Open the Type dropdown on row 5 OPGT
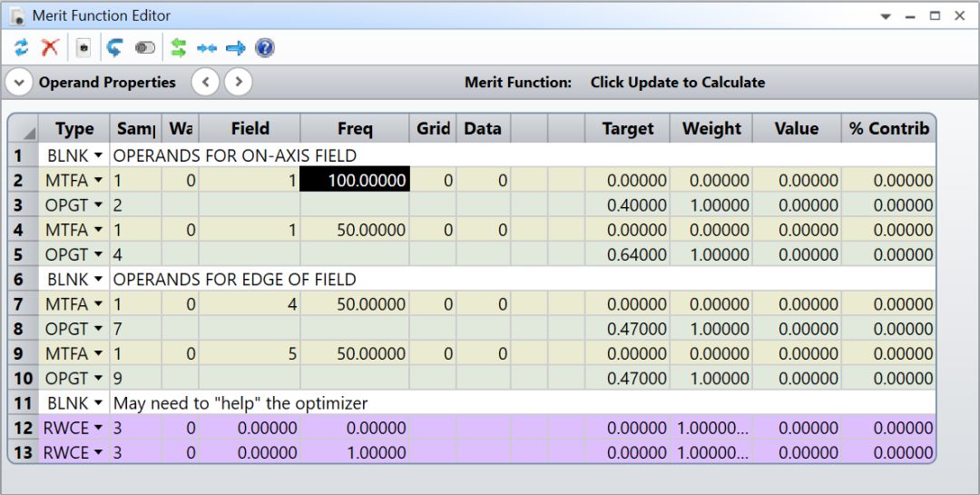This screenshot has height=495, width=980. [x=98, y=255]
